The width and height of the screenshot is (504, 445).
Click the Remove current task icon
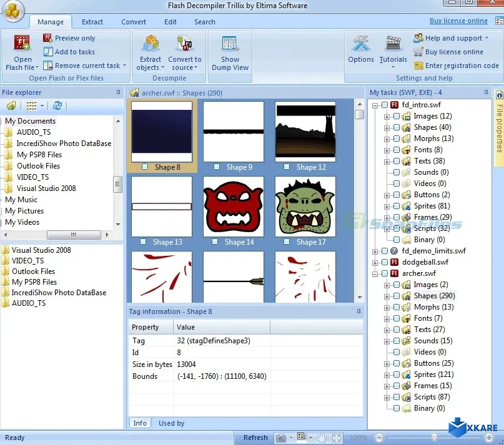[47, 66]
